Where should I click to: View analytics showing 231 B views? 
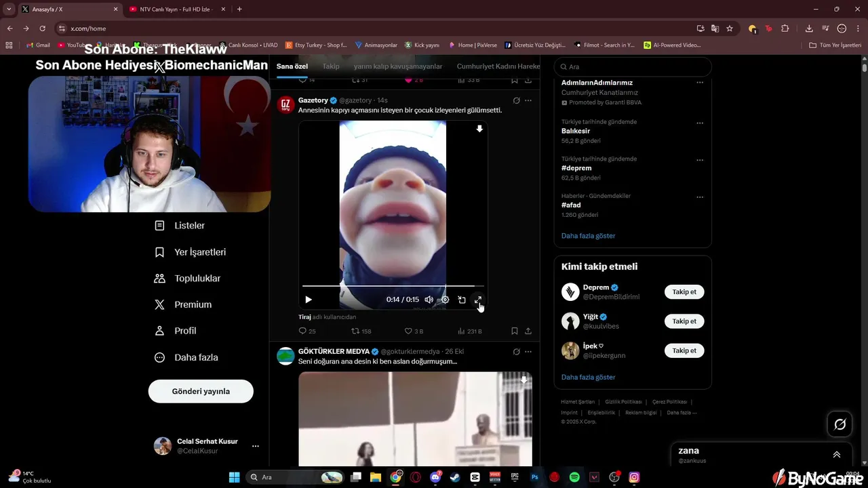469,331
